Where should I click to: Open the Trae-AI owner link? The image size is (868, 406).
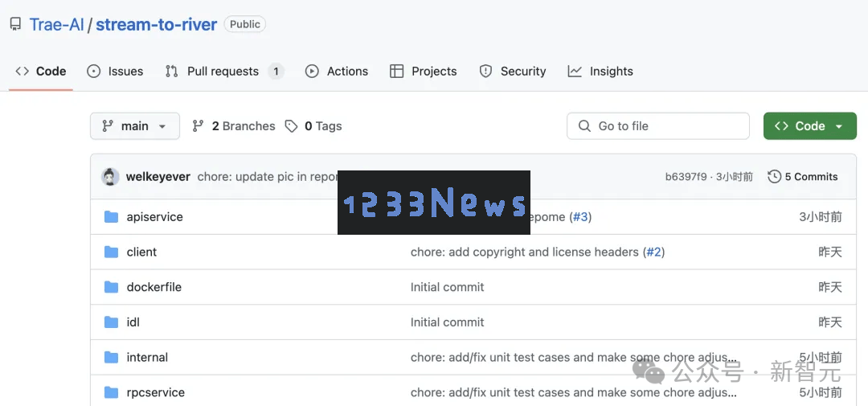click(56, 25)
